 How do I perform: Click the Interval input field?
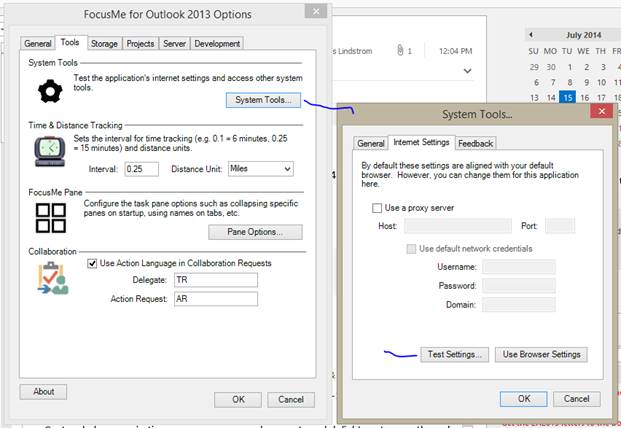(142, 169)
